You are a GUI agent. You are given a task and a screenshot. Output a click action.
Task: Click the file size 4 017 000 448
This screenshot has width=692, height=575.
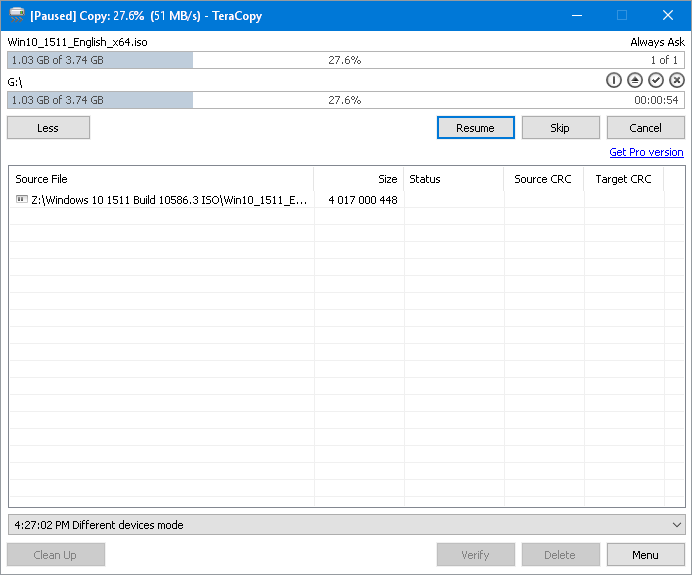[x=363, y=200]
